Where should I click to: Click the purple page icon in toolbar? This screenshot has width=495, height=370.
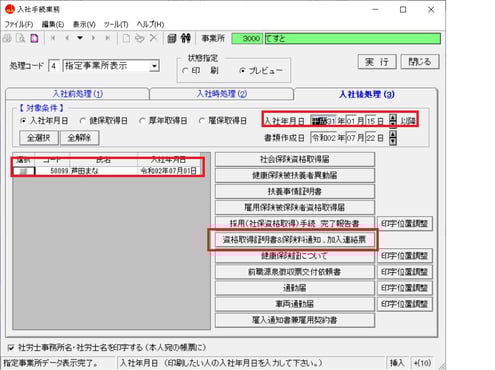[34, 38]
